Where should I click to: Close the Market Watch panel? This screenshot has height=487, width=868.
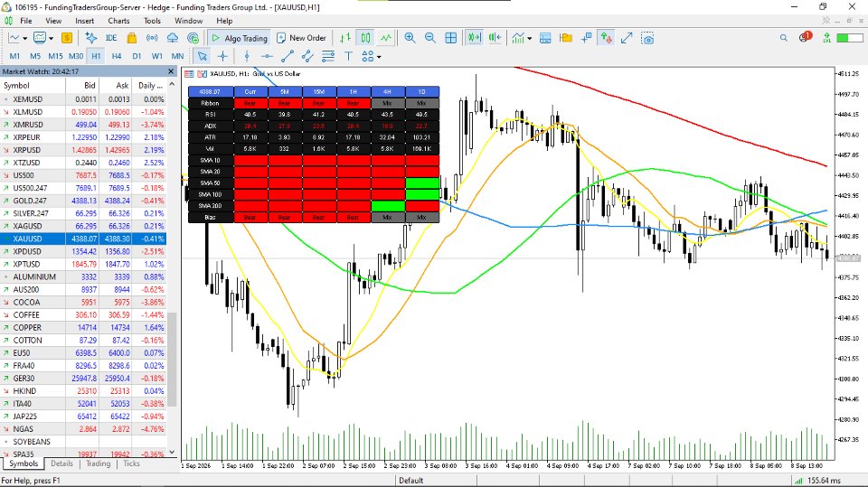[171, 71]
